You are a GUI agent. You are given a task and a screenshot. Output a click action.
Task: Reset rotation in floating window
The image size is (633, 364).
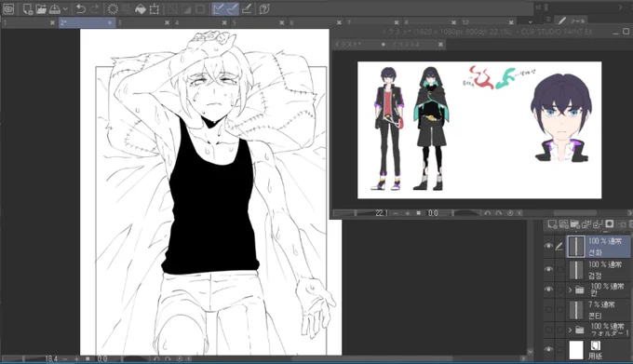tap(510, 213)
